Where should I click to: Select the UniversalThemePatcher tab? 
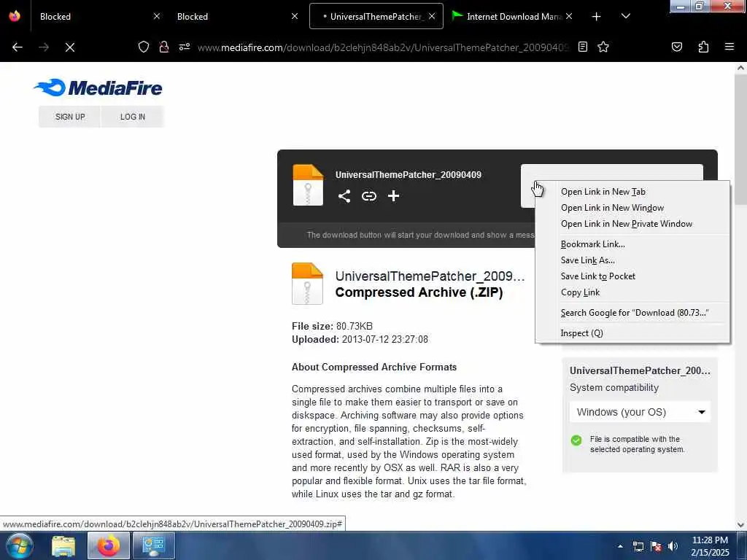[376, 16]
